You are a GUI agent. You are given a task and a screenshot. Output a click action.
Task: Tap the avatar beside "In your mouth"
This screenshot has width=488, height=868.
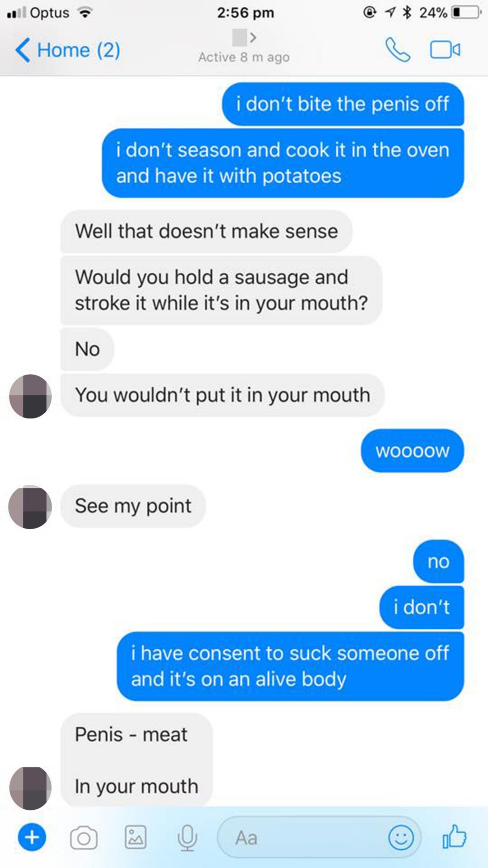[x=30, y=788]
